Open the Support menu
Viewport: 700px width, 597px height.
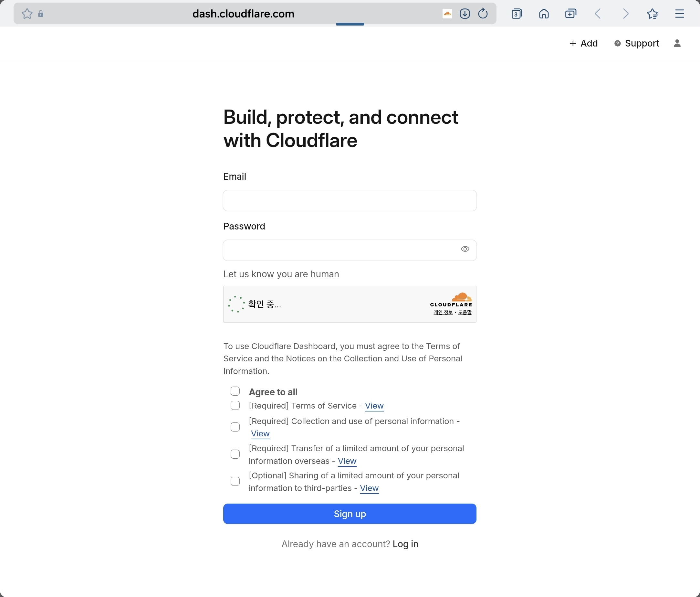(x=636, y=43)
